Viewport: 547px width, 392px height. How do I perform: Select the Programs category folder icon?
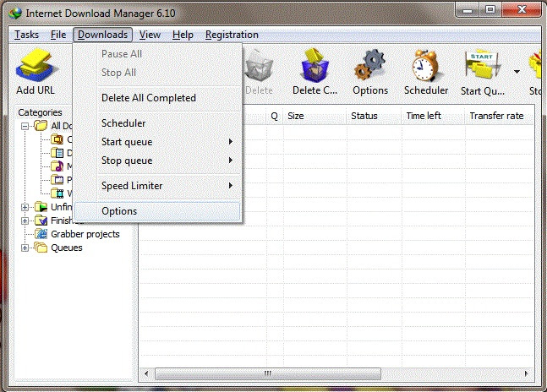point(57,180)
